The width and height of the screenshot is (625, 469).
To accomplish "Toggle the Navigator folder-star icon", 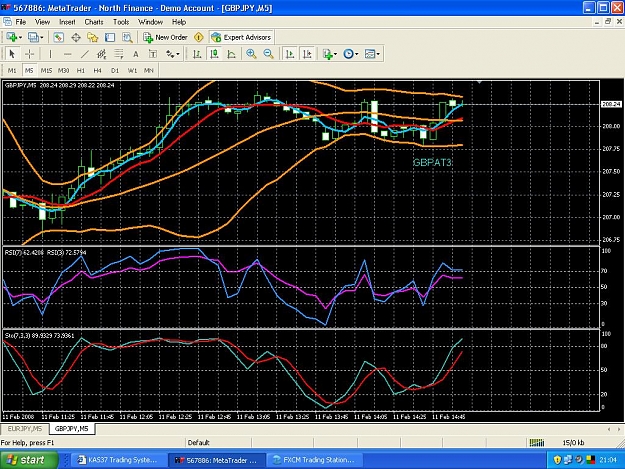I will coord(93,37).
